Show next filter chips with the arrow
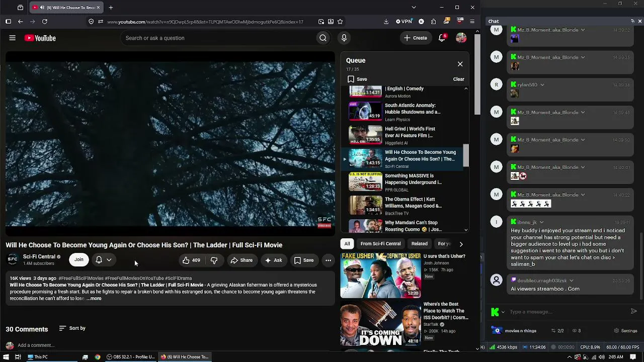 pyautogui.click(x=461, y=244)
